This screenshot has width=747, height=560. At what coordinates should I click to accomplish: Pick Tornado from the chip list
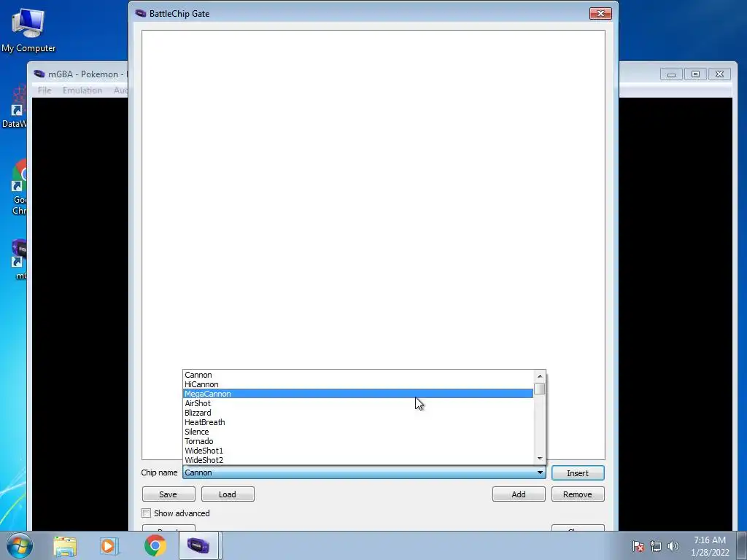click(357, 441)
